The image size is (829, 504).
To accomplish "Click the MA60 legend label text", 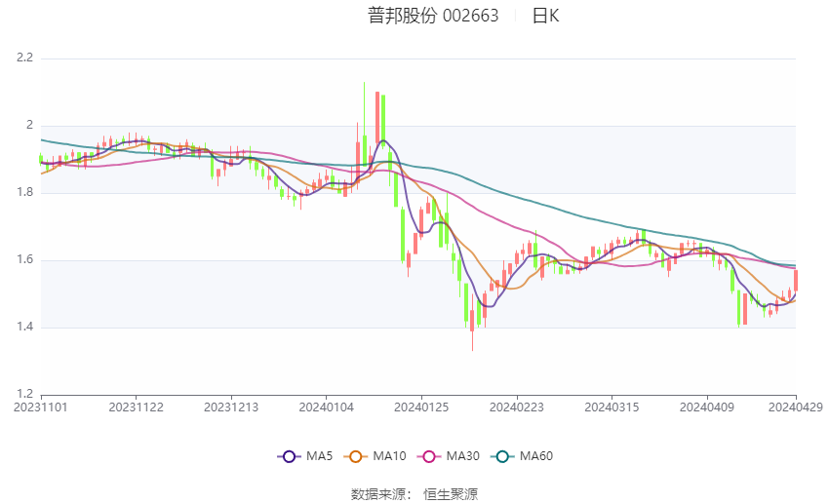I will point(536,456).
